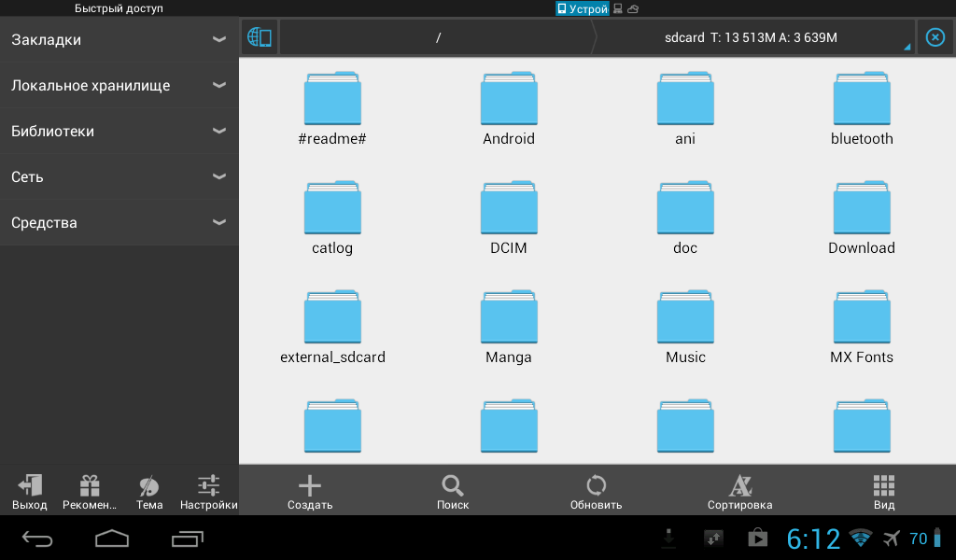Tap the update arrows notification icon
This screenshot has width=956, height=560.
click(713, 538)
